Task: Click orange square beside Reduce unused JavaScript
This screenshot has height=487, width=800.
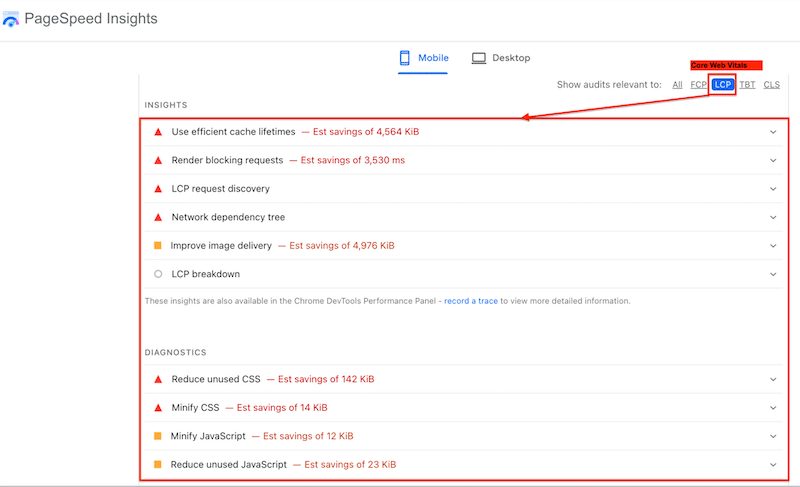Action: 158,465
